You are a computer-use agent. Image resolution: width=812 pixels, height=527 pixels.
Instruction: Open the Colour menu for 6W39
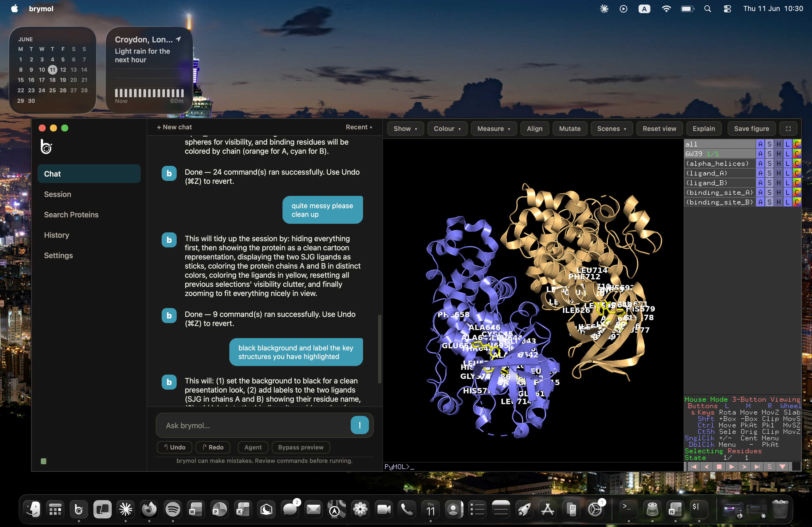tap(796, 154)
